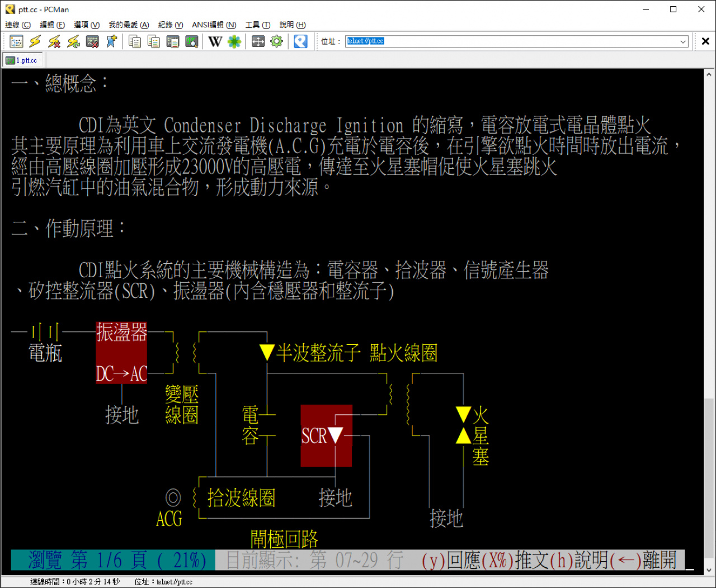Expand the address bar dropdown
Image resolution: width=716 pixels, height=588 pixels.
point(684,41)
